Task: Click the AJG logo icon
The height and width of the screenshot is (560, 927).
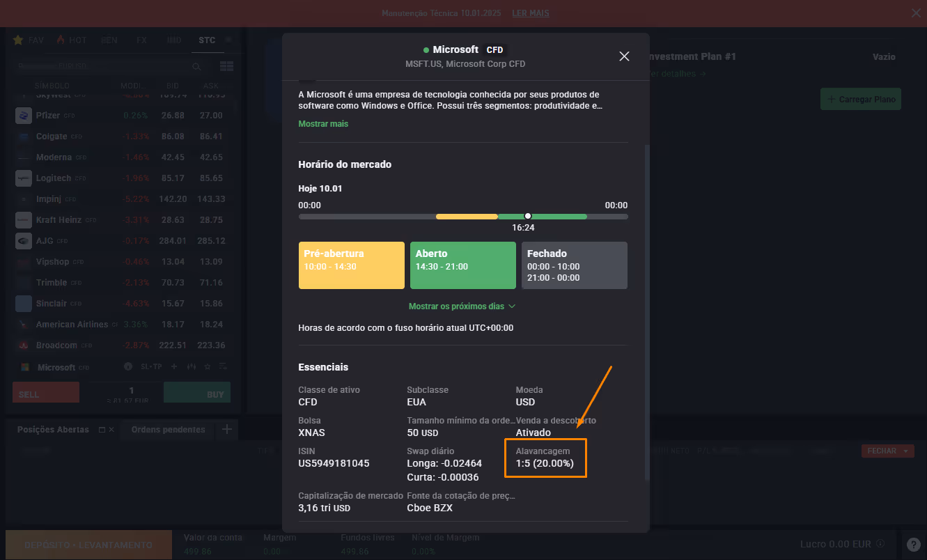Action: point(24,241)
